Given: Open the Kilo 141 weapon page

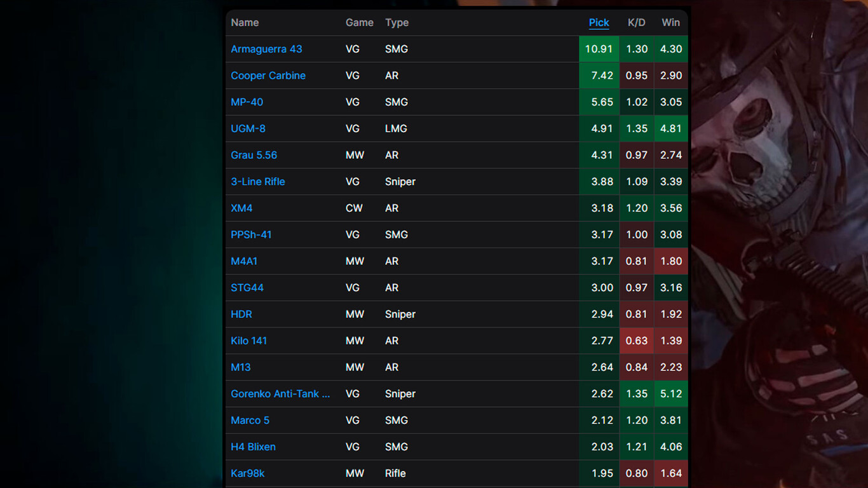Looking at the screenshot, I should coord(248,341).
